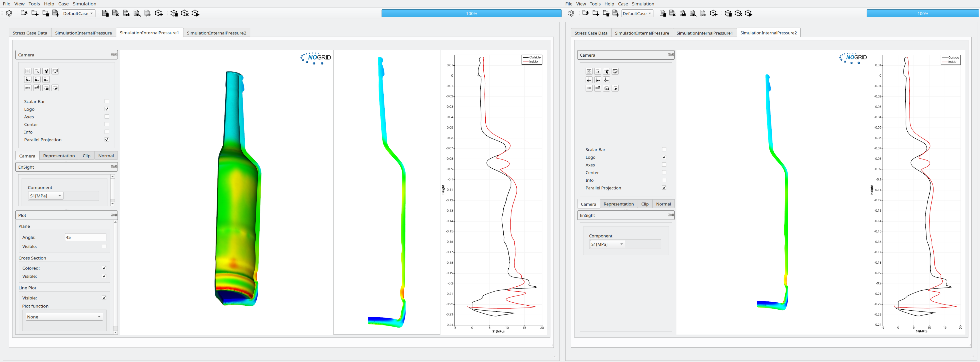Screen dimensions: 980x362
Task: Open the settings gear in the right window
Action: coord(571,13)
